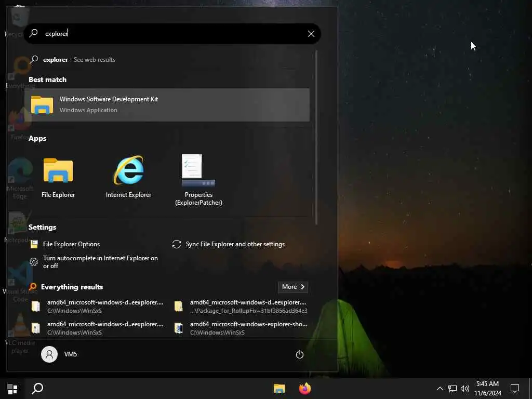Click the File Explorer Options icon
The height and width of the screenshot is (399, 532).
[34, 244]
